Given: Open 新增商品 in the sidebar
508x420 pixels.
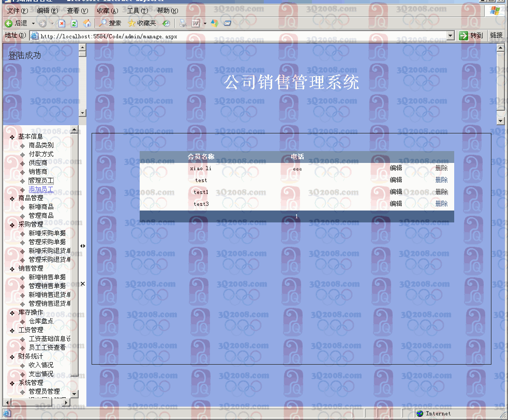Looking at the screenshot, I should pyautogui.click(x=41, y=207).
